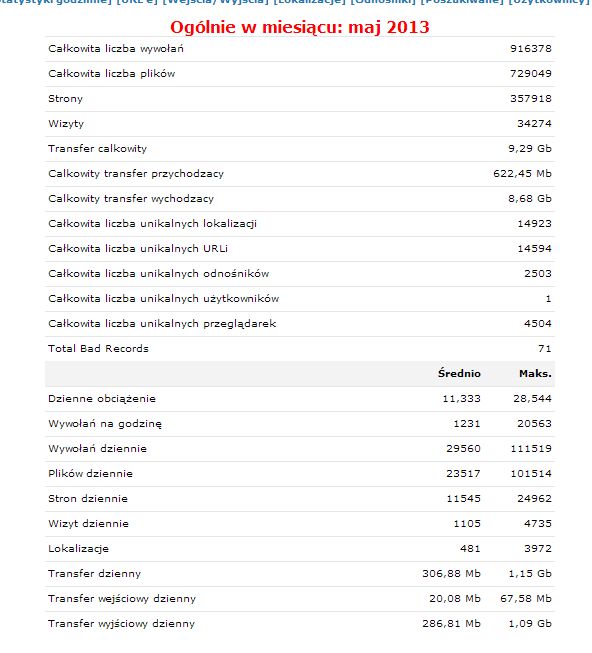Select the value 357918

(x=531, y=99)
